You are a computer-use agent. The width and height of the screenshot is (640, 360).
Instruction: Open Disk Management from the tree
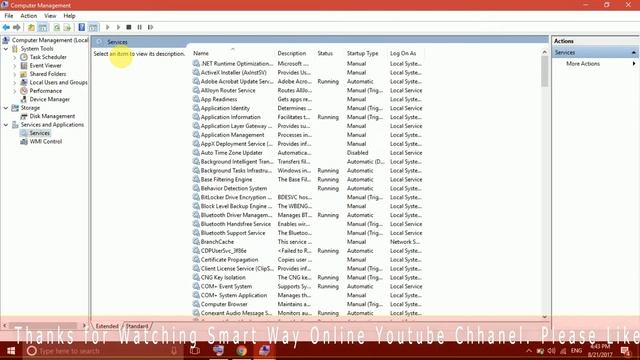(52, 116)
